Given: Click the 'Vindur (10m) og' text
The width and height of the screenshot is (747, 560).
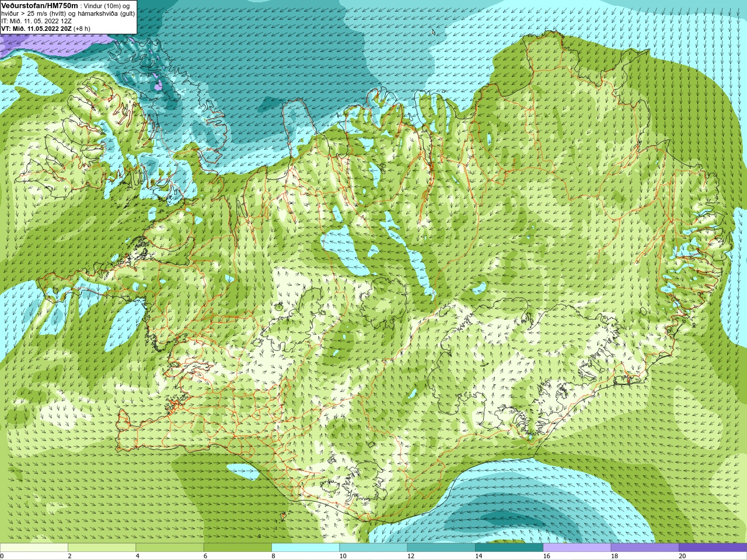Looking at the screenshot, I should pyautogui.click(x=107, y=6).
